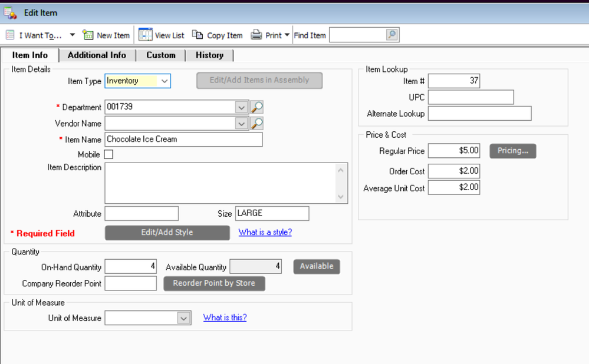
Task: Click the View List grid icon
Action: [x=146, y=35]
